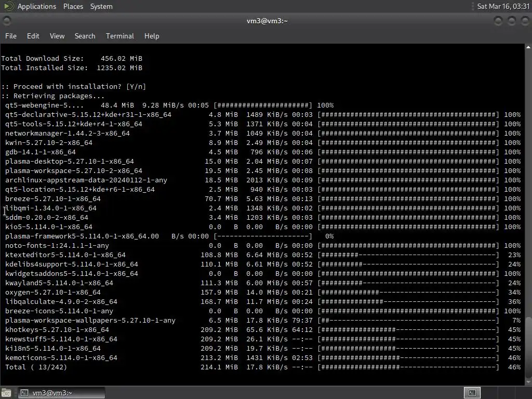
Task: Open the File menu
Action: (11, 36)
